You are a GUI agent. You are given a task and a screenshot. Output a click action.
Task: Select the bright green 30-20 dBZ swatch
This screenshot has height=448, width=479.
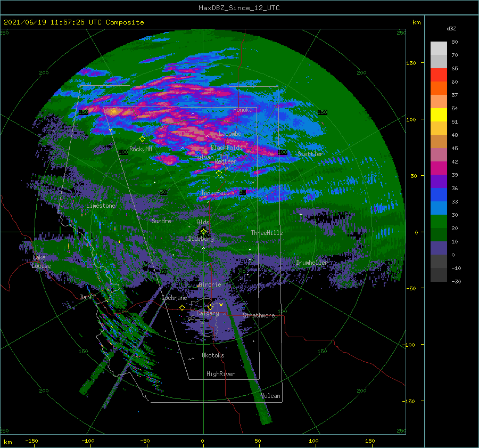pyautogui.click(x=439, y=222)
